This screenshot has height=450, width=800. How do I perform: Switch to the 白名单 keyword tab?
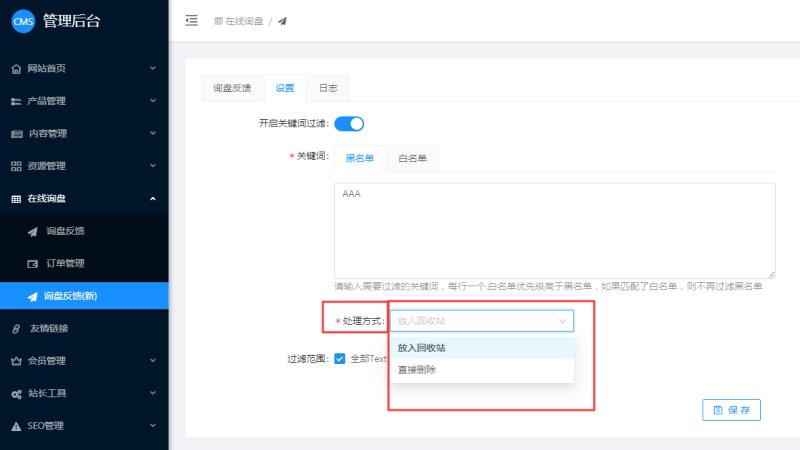(x=412, y=158)
